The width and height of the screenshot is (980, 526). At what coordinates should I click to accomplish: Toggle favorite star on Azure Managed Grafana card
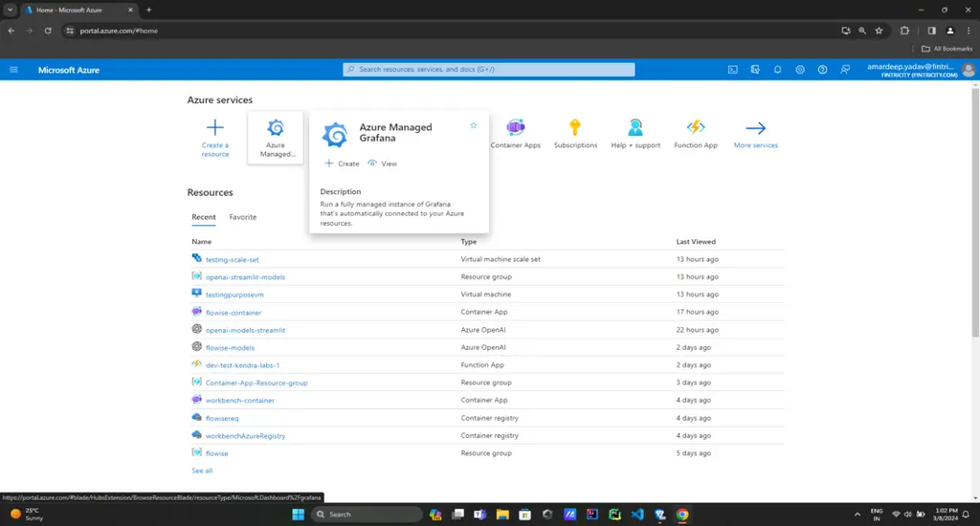point(473,125)
